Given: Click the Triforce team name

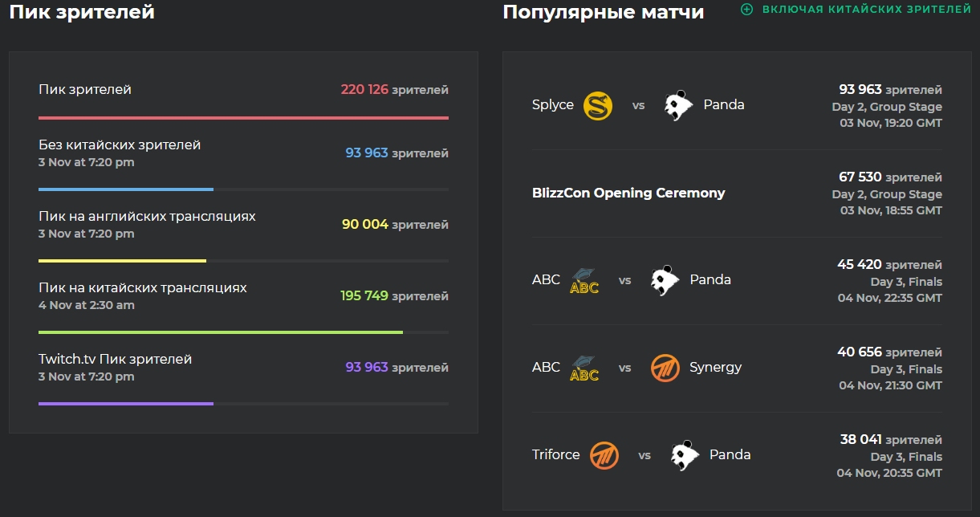Looking at the screenshot, I should coord(555,455).
